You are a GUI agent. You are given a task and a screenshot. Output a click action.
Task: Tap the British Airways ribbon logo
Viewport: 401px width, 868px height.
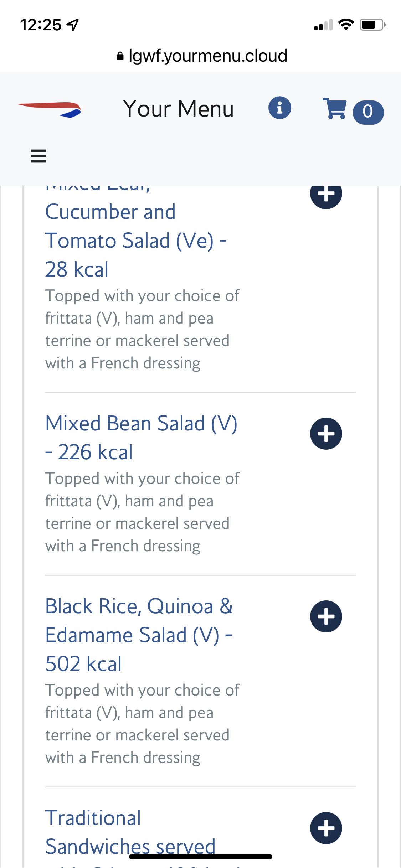point(50,109)
